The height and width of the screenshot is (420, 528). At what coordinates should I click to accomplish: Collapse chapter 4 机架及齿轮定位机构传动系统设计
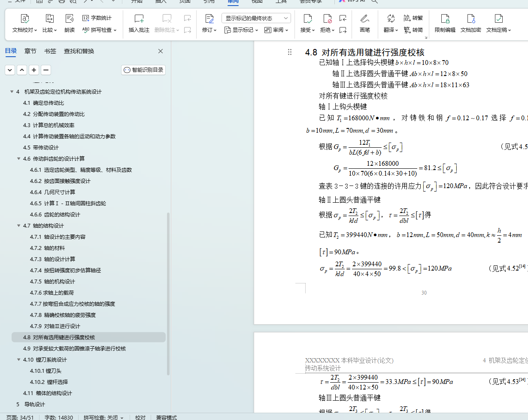(12, 92)
